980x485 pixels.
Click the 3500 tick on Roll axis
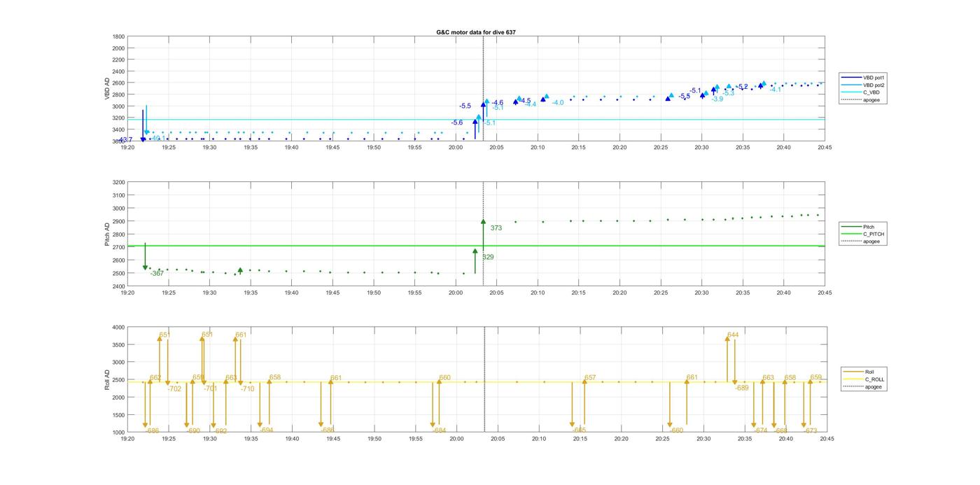(118, 344)
